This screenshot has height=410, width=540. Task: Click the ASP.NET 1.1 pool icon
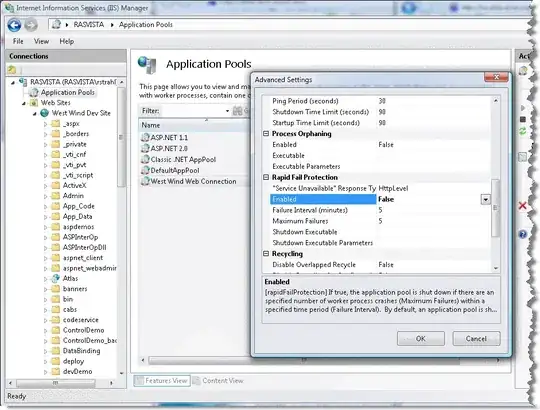point(145,137)
